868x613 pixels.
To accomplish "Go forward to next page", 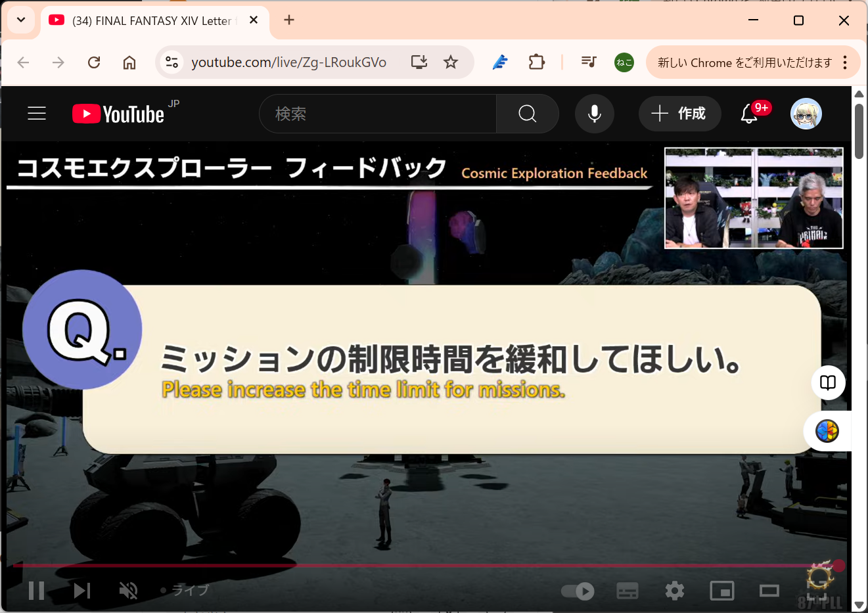I will tap(58, 62).
